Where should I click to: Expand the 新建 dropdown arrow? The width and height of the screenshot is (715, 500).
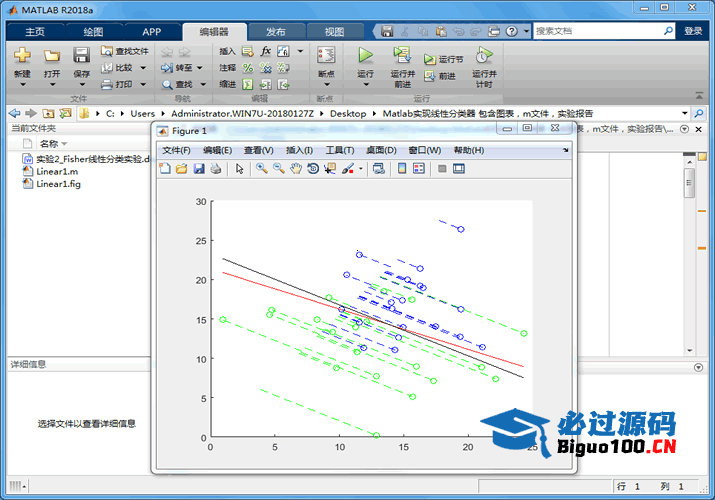[22, 85]
